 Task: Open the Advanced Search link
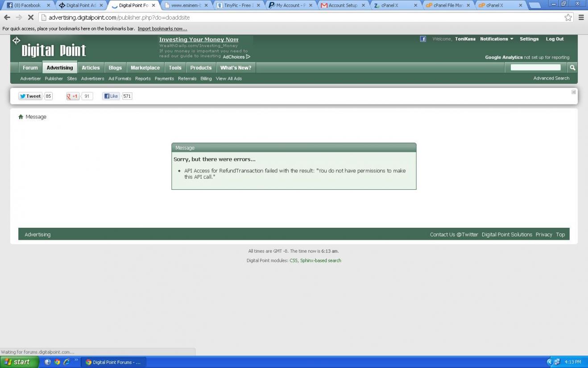(x=551, y=78)
